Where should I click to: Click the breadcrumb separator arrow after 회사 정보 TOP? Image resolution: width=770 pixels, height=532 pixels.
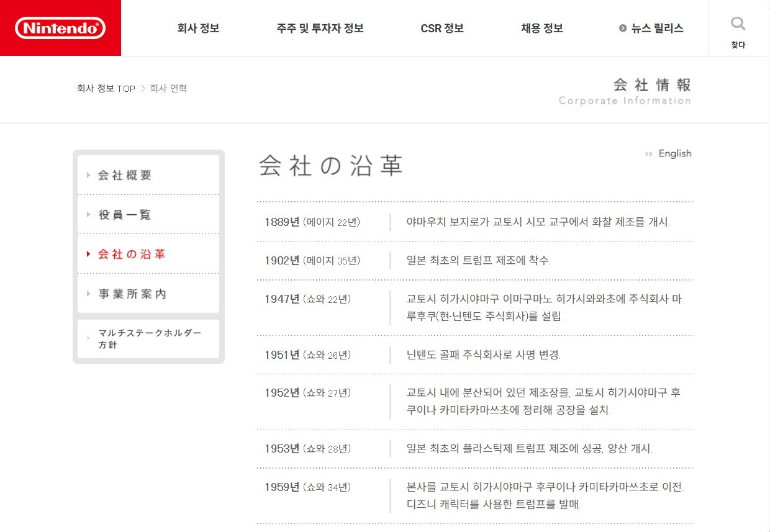(x=142, y=88)
